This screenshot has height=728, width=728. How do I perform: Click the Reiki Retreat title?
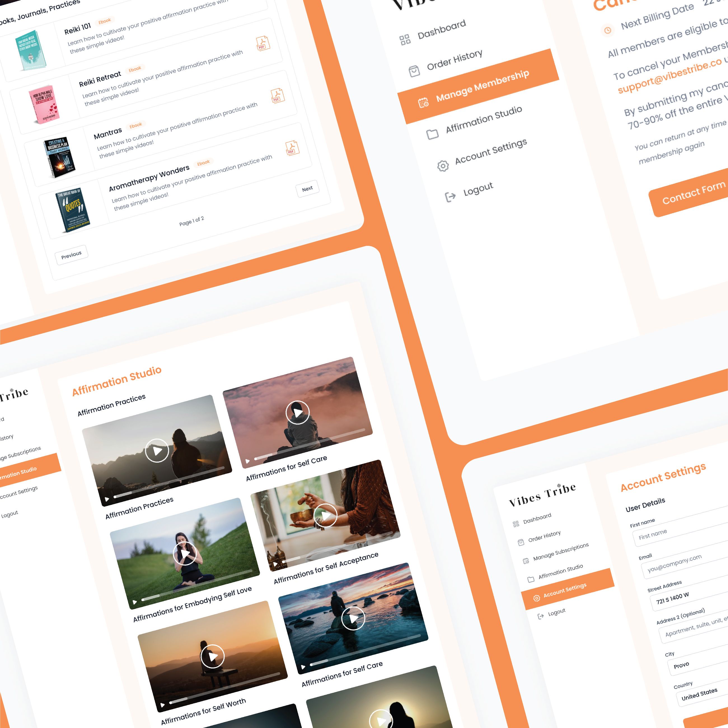tap(100, 79)
